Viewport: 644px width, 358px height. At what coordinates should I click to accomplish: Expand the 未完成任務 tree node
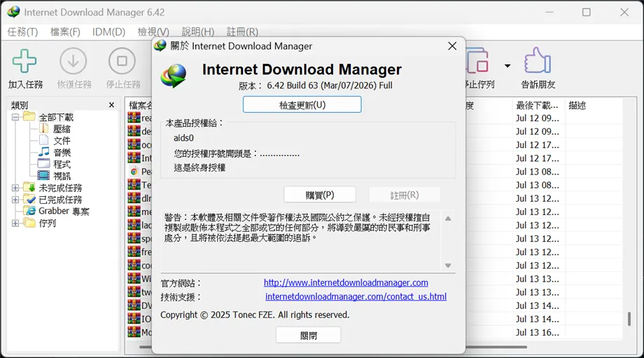(15, 188)
